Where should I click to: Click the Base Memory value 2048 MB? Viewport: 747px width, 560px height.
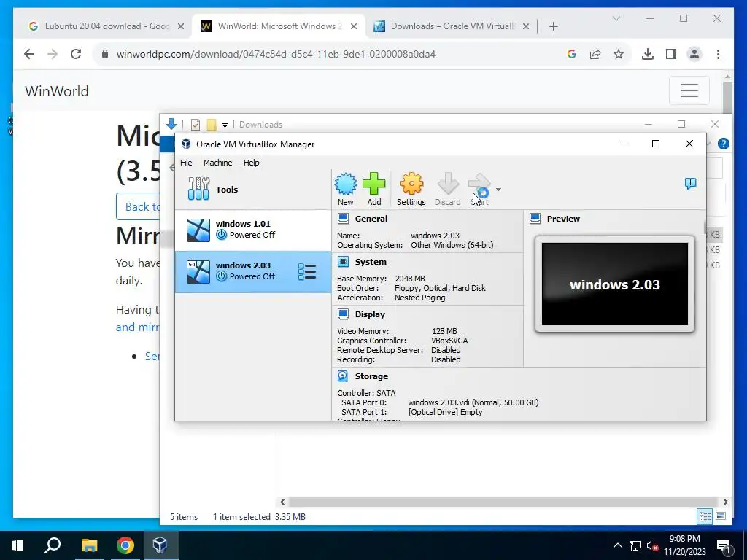coord(410,279)
